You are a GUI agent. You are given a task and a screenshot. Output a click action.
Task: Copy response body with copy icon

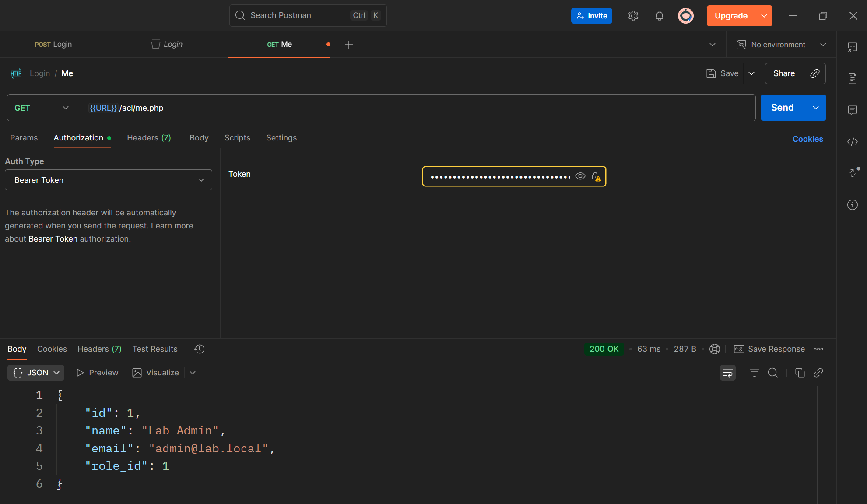[800, 373]
